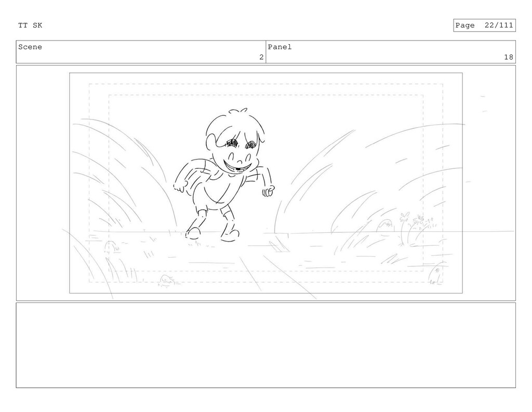
Task: Click the 'Panel' label
Action: click(x=280, y=47)
